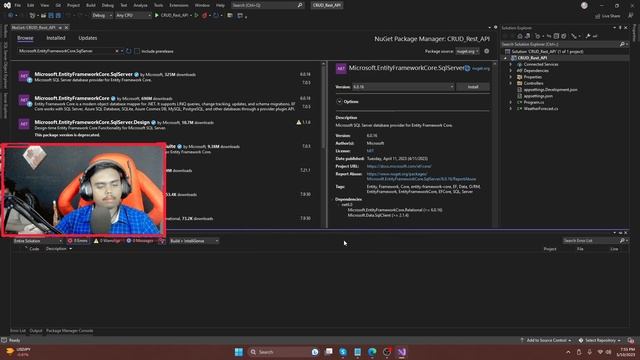Click Add to Source Control in status bar
The width and height of the screenshot is (640, 360).
point(545,340)
